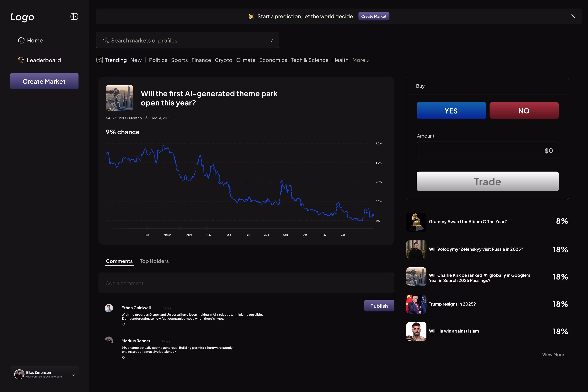This screenshot has width=588, height=392.
Task: Open Leaderboard via the trophy icon
Action: tap(21, 60)
